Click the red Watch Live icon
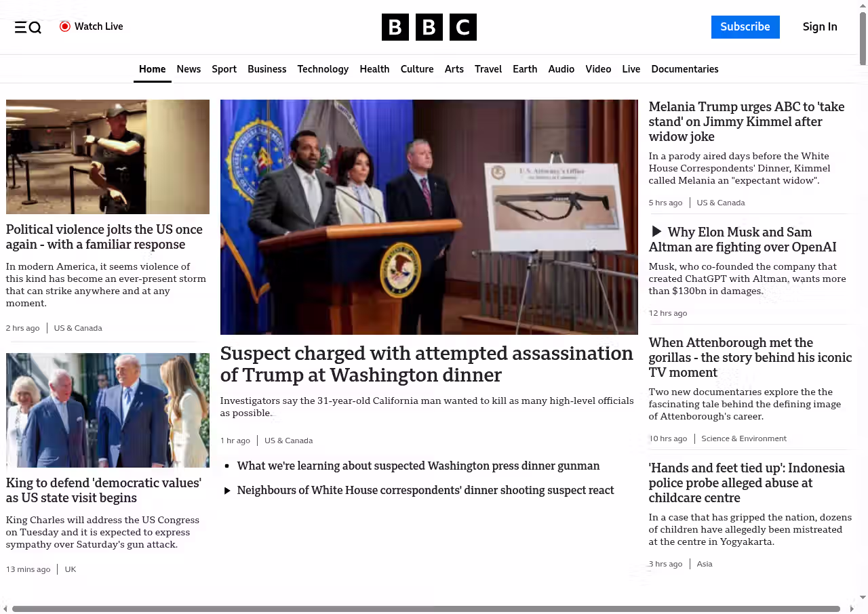Image resolution: width=868 pixels, height=614 pixels. coord(65,26)
